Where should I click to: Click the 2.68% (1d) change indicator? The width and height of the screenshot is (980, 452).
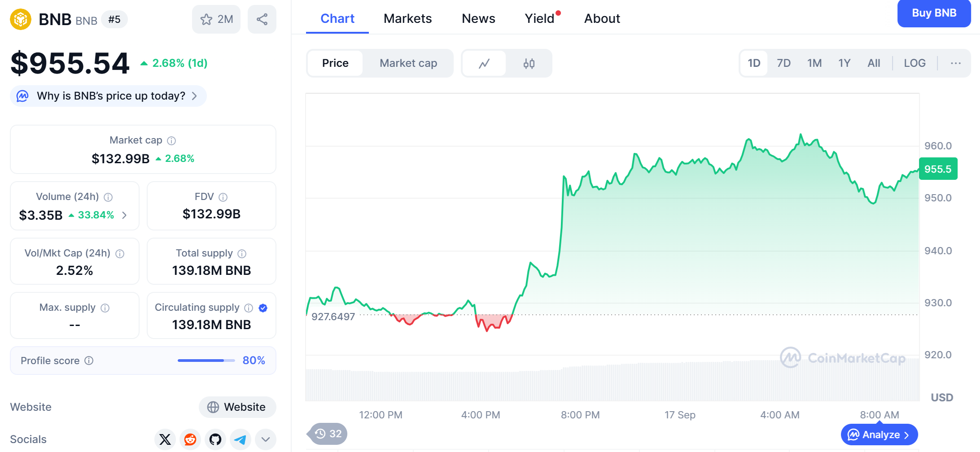pyautogui.click(x=174, y=63)
